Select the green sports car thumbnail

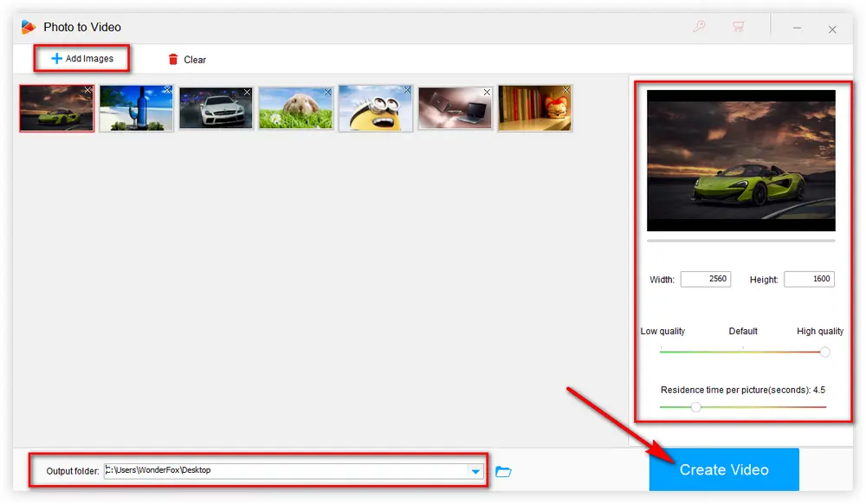tap(56, 108)
